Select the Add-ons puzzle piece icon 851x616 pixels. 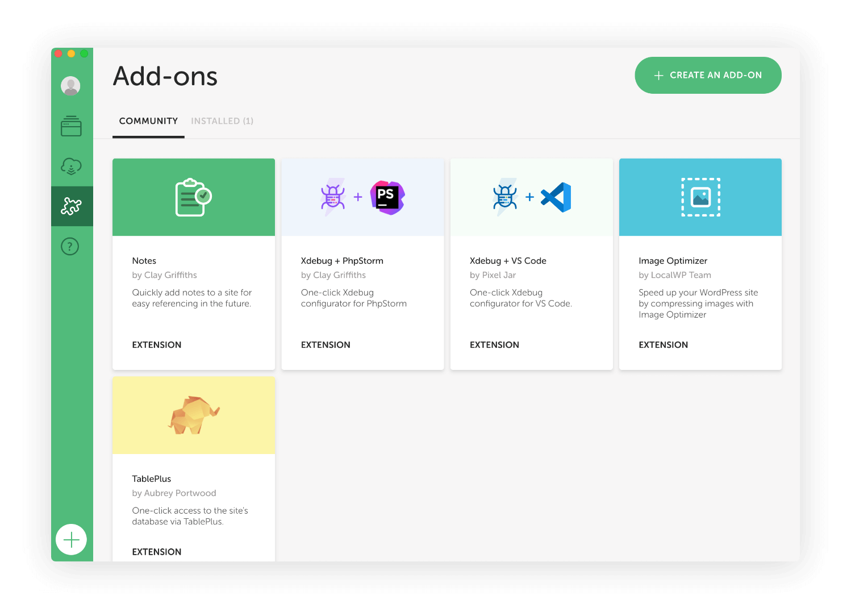point(71,206)
